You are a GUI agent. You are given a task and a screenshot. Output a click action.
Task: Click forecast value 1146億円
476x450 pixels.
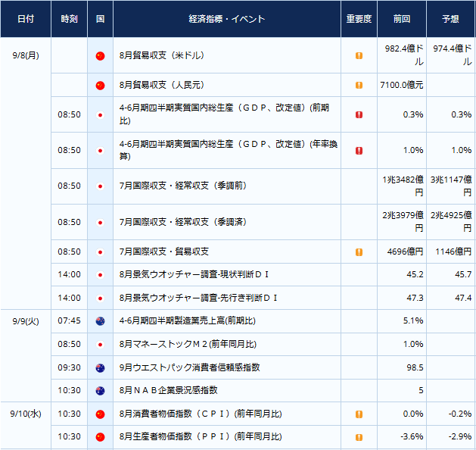453,252
